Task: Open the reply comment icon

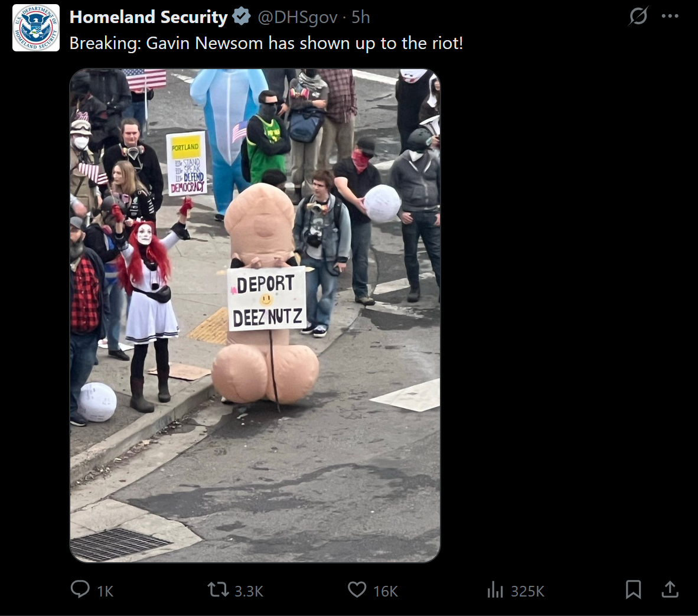Action: pos(80,589)
